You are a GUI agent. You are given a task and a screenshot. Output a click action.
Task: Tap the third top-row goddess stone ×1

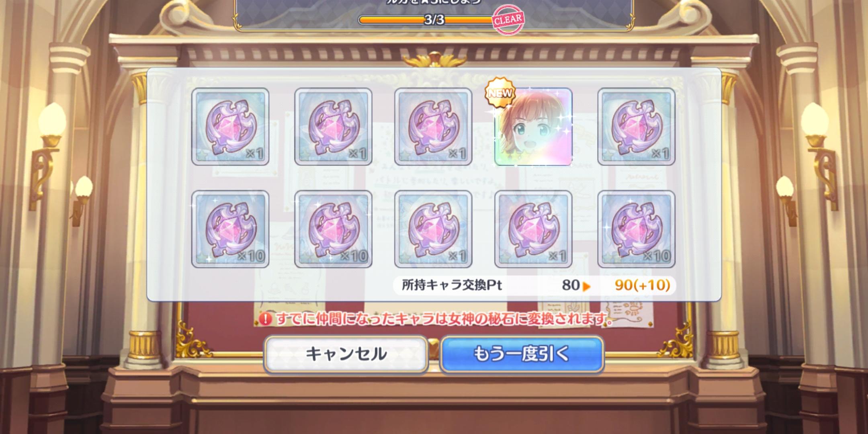pyautogui.click(x=433, y=127)
